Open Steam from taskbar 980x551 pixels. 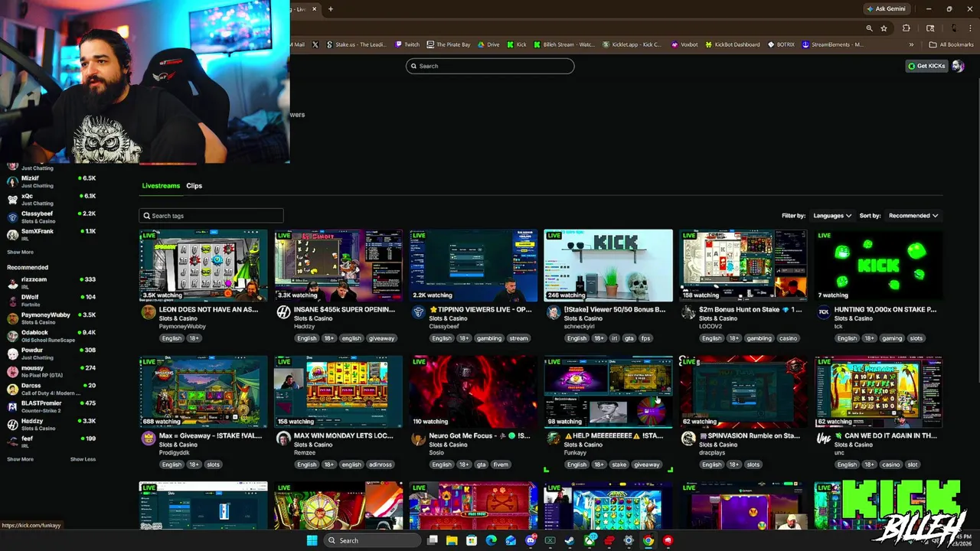point(570,540)
